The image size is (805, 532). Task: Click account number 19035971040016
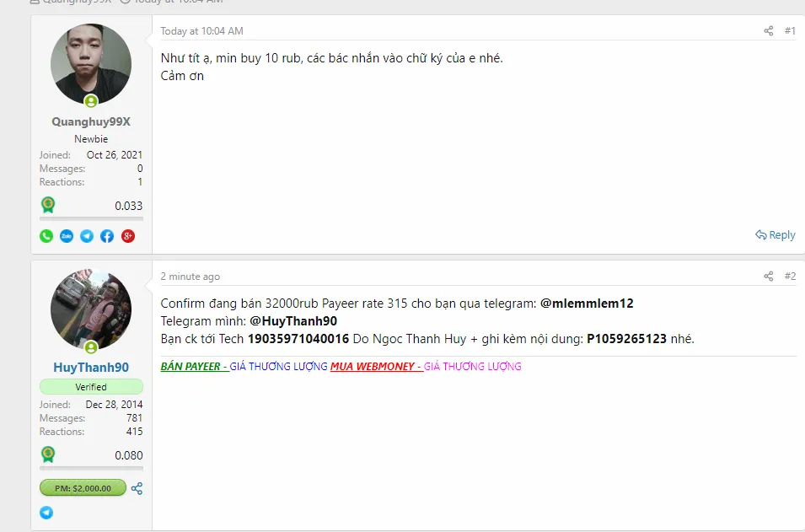(x=298, y=339)
